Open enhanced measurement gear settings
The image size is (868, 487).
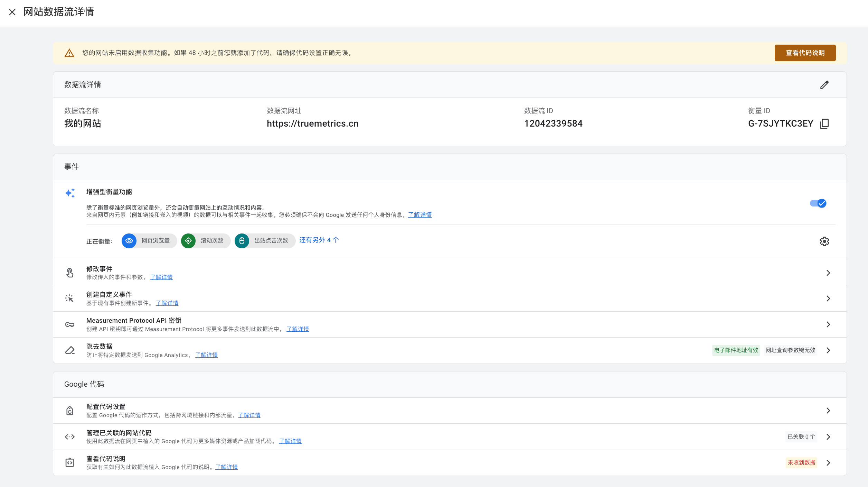[824, 241]
